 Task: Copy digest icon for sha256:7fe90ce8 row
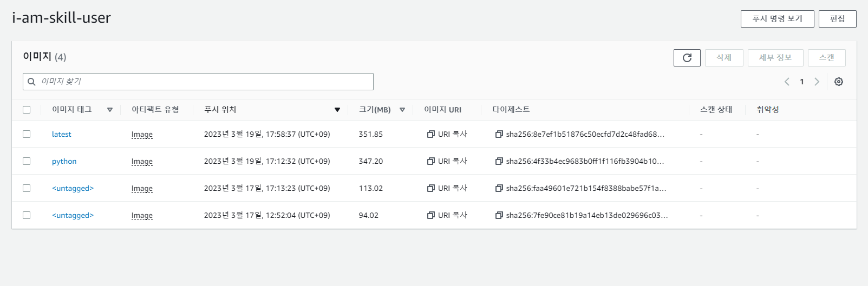click(499, 215)
